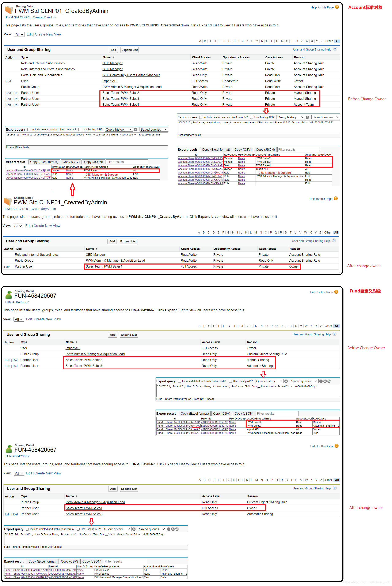Click question-mark icon beside top Account User and Group Sharing Help
Screen dimensions: 392x586
coord(335,49)
